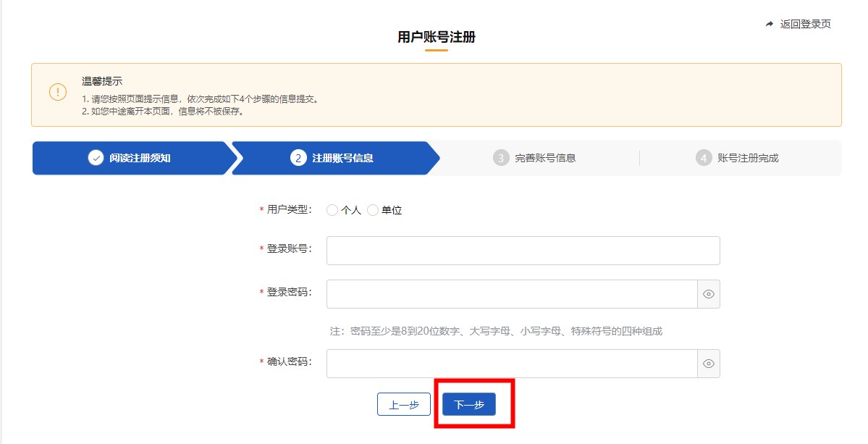868x444 pixels.
Task: Select the 个人 user type option
Action: click(333, 209)
